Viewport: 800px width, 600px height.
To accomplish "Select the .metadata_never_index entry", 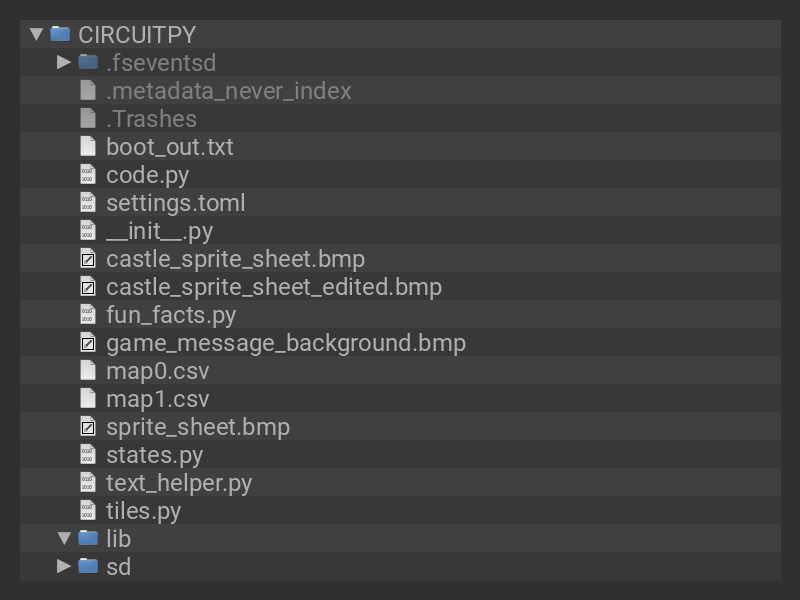I will pyautogui.click(x=229, y=91).
